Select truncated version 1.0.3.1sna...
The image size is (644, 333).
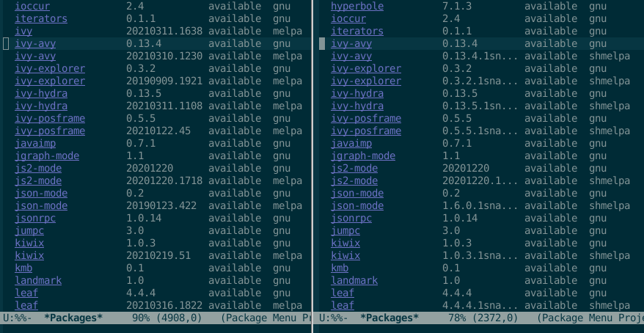pyautogui.click(x=480, y=255)
